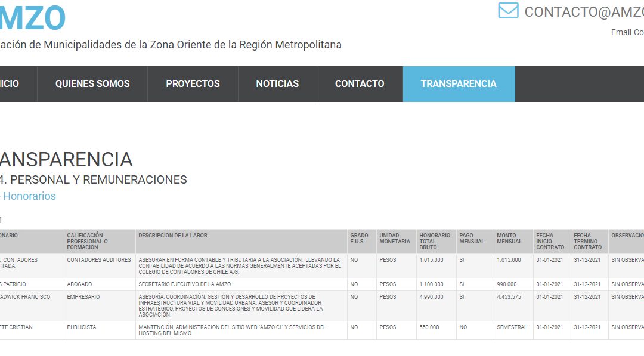Image resolution: width=644 pixels, height=356 pixels.
Task: Open the Quienes Somos menu item
Action: pos(92,83)
